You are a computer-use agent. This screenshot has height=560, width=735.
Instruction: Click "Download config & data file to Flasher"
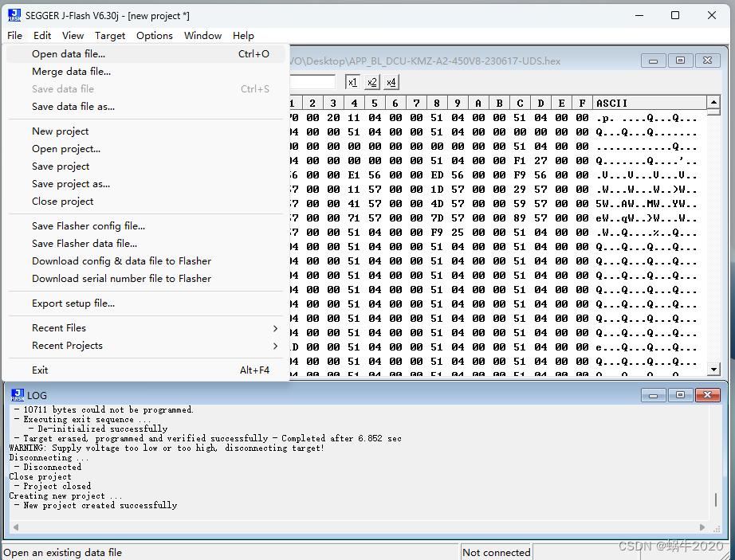click(x=121, y=260)
